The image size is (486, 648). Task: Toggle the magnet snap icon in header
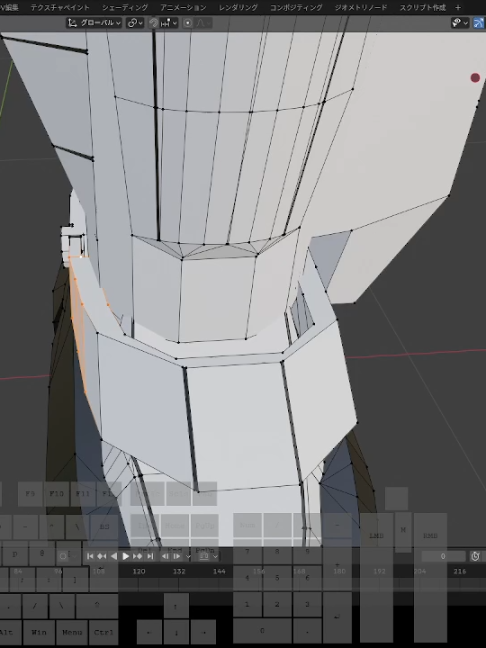coord(154,23)
